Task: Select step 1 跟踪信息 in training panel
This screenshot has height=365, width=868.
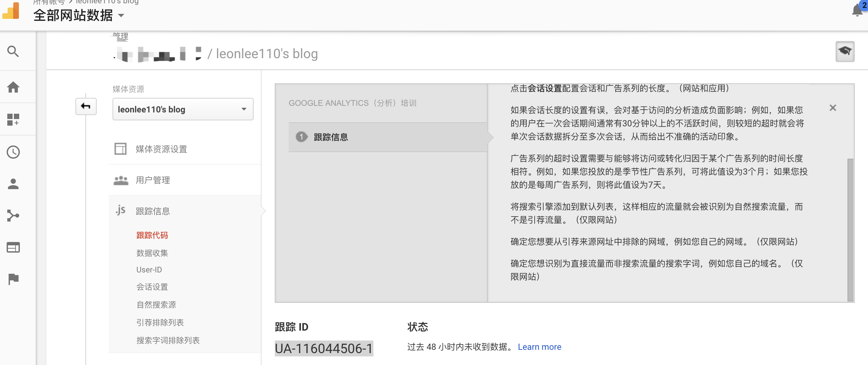Action: (x=388, y=137)
